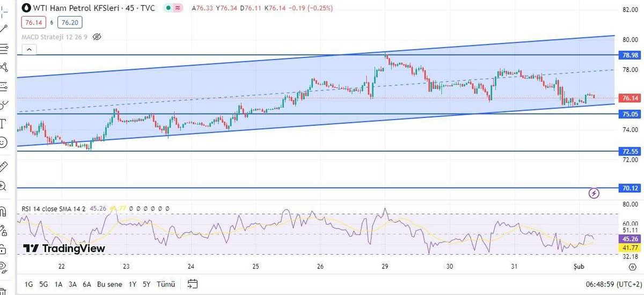Image resolution: width=644 pixels, height=295 pixels.
Task: Click the 70.12 horizontal line price label
Action: pyautogui.click(x=630, y=188)
